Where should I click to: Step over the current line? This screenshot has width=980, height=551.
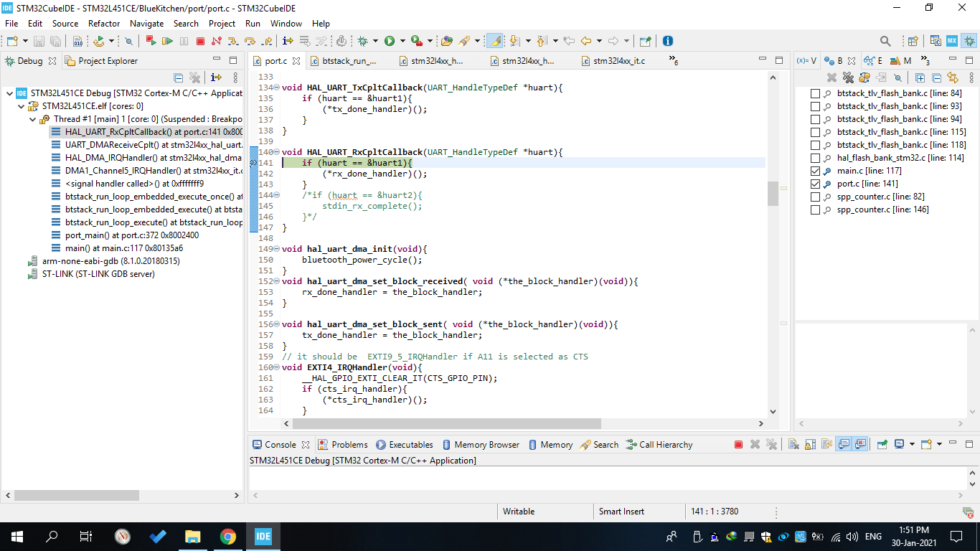point(249,40)
